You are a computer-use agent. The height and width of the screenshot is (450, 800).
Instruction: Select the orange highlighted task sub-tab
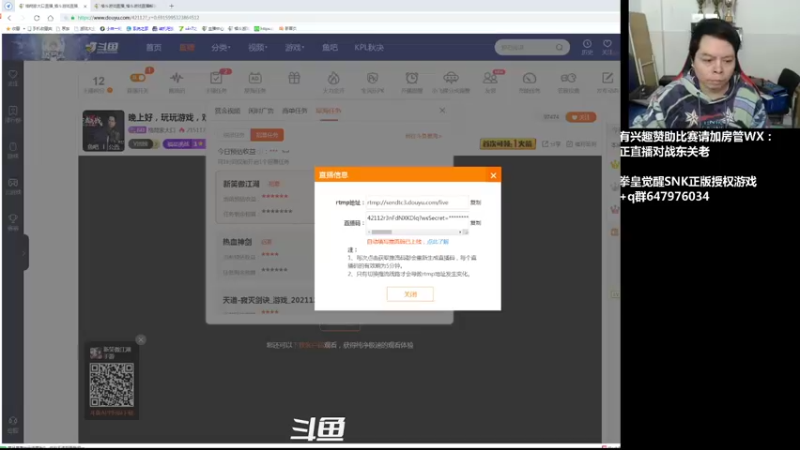[267, 135]
